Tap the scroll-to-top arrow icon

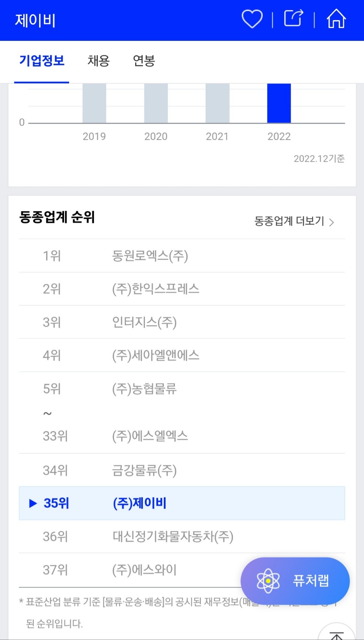coord(336,634)
